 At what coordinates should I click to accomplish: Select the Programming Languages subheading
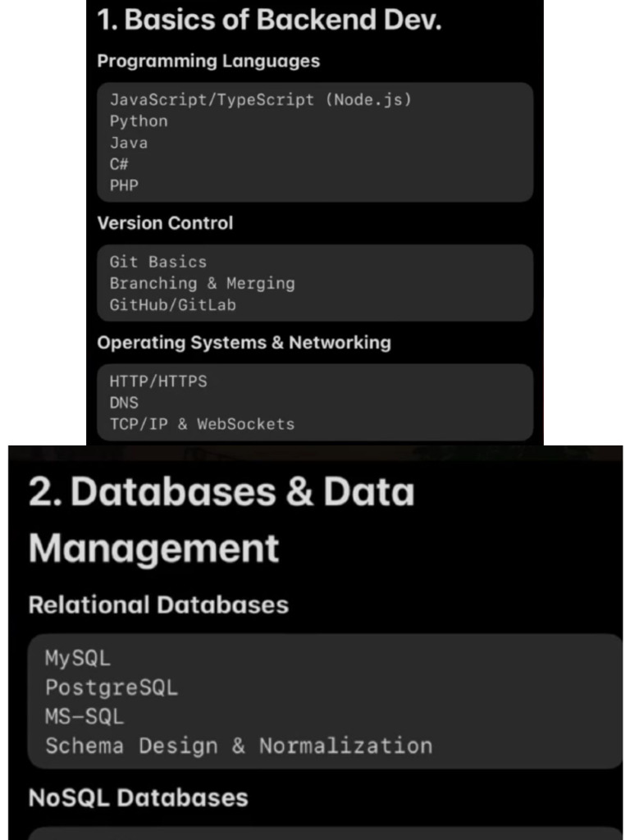208,62
